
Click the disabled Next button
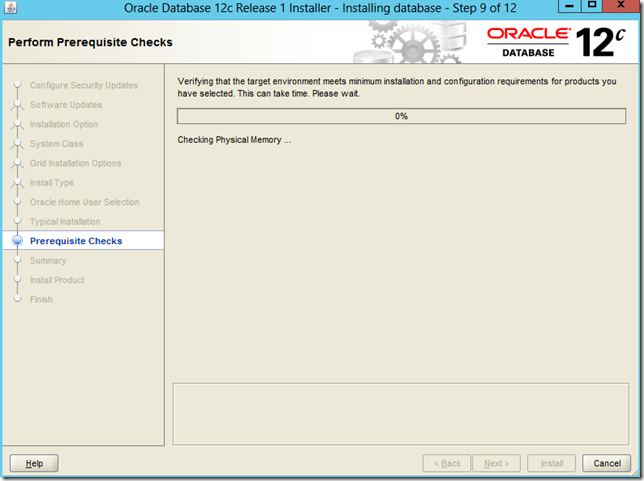coord(496,463)
